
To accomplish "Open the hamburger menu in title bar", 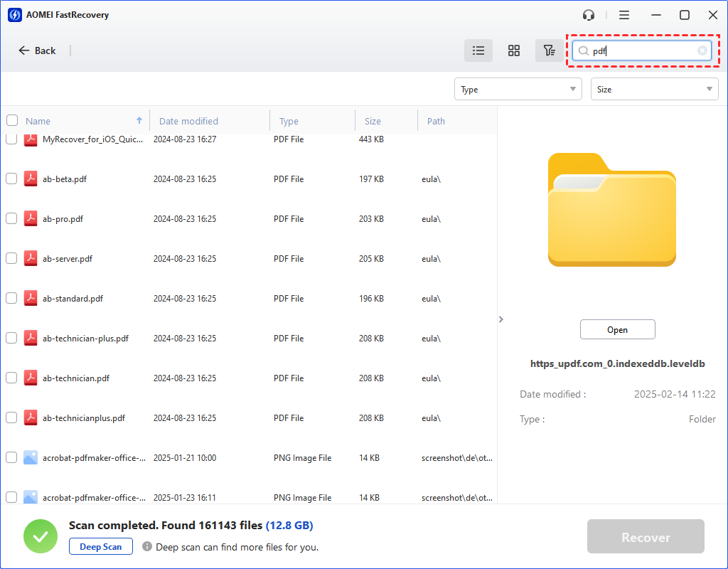I will click(624, 15).
